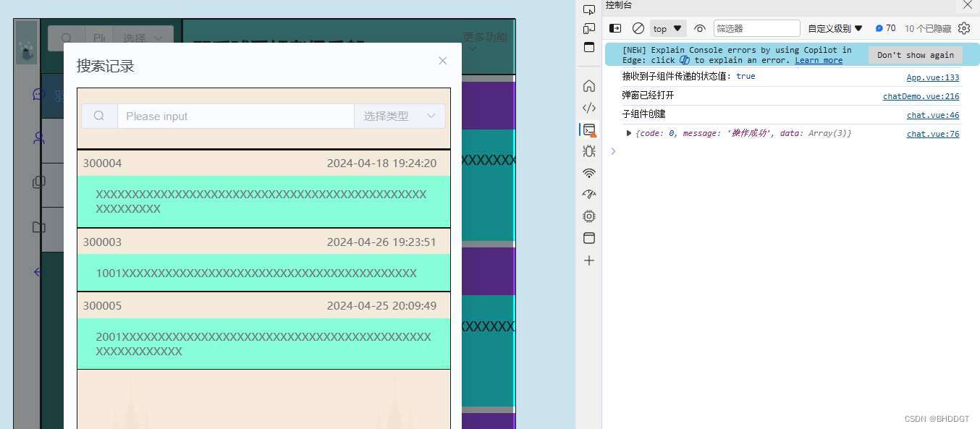Toggle the device emulation toolbar
This screenshot has height=429, width=980.
[x=588, y=29]
